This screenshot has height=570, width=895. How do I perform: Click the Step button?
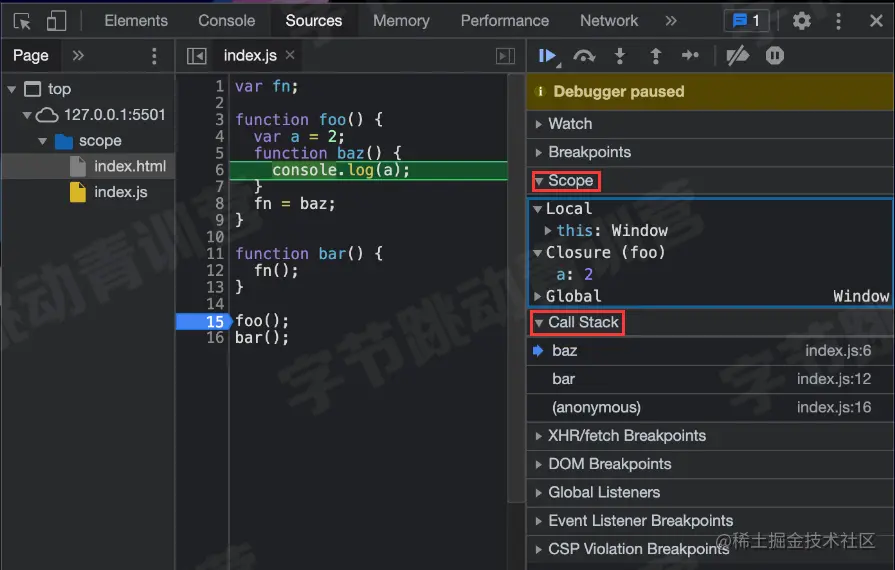coord(690,55)
